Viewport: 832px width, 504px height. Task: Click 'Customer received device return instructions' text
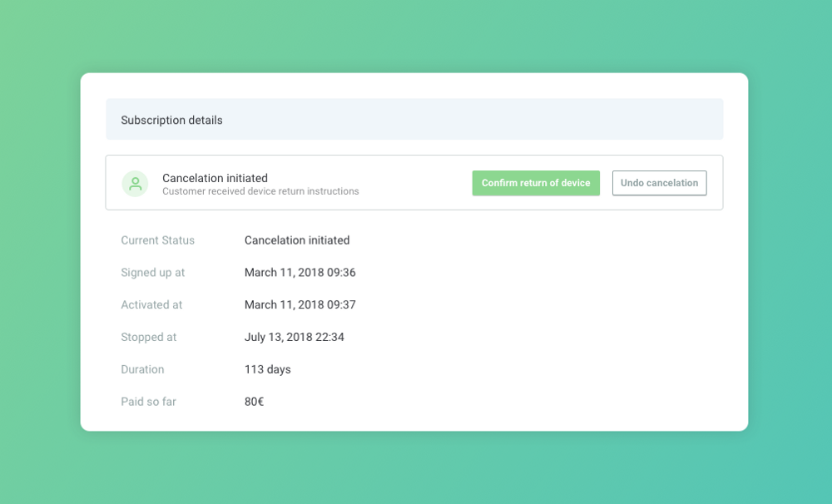coord(260,191)
